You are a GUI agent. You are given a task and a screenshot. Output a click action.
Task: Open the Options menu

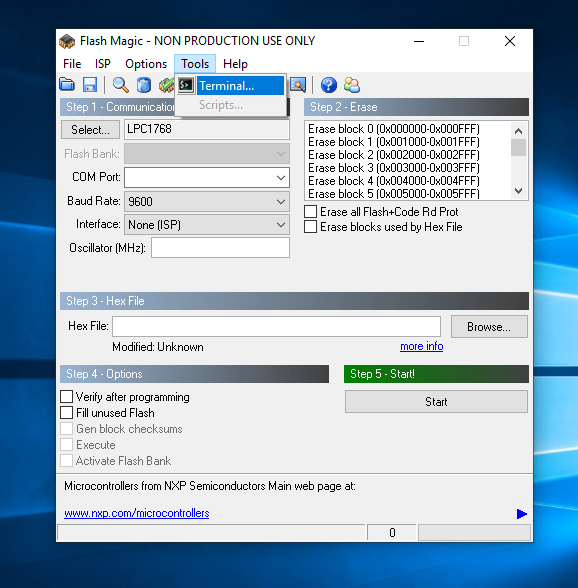146,64
